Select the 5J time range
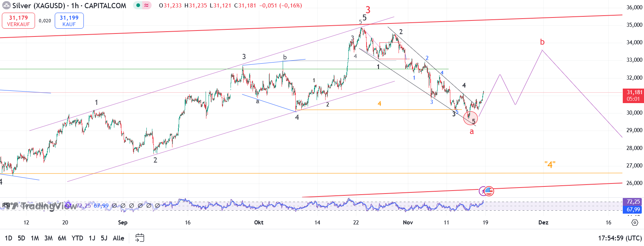This screenshot has width=644, height=246. (x=104, y=238)
